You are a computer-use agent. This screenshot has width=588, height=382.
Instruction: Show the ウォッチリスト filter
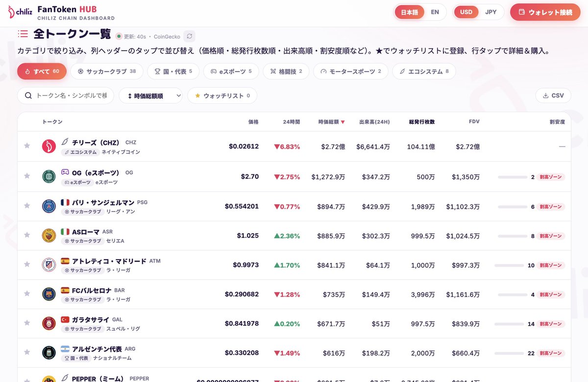point(222,95)
